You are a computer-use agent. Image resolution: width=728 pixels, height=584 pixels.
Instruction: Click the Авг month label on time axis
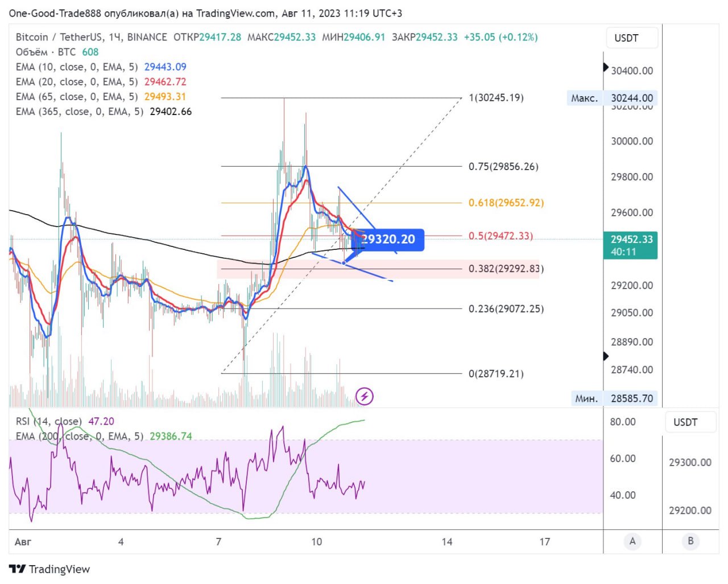point(23,542)
